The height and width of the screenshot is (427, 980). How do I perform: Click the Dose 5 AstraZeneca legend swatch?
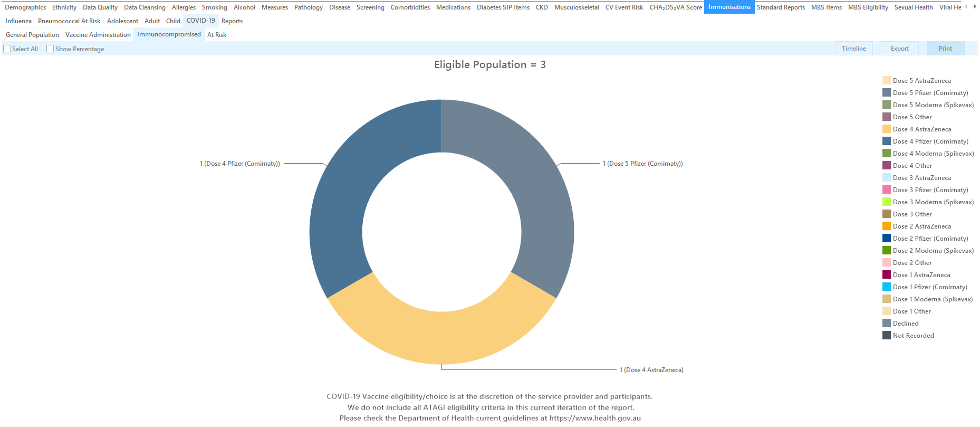[x=887, y=80]
